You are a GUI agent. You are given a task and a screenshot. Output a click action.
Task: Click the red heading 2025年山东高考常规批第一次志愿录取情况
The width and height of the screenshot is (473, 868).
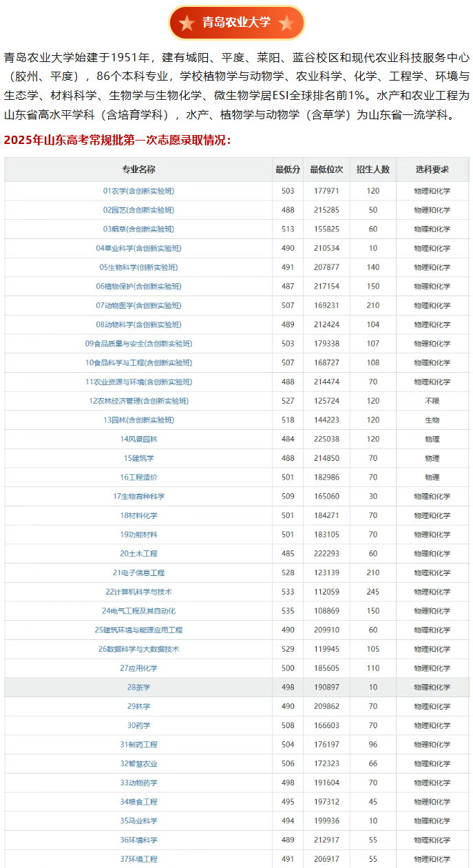pyautogui.click(x=118, y=141)
